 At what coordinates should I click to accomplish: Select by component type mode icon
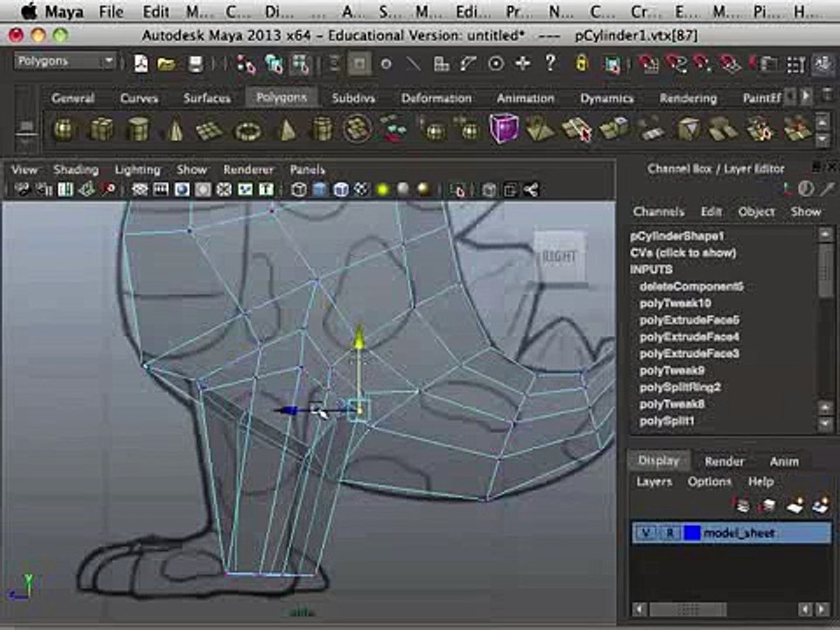[x=300, y=64]
